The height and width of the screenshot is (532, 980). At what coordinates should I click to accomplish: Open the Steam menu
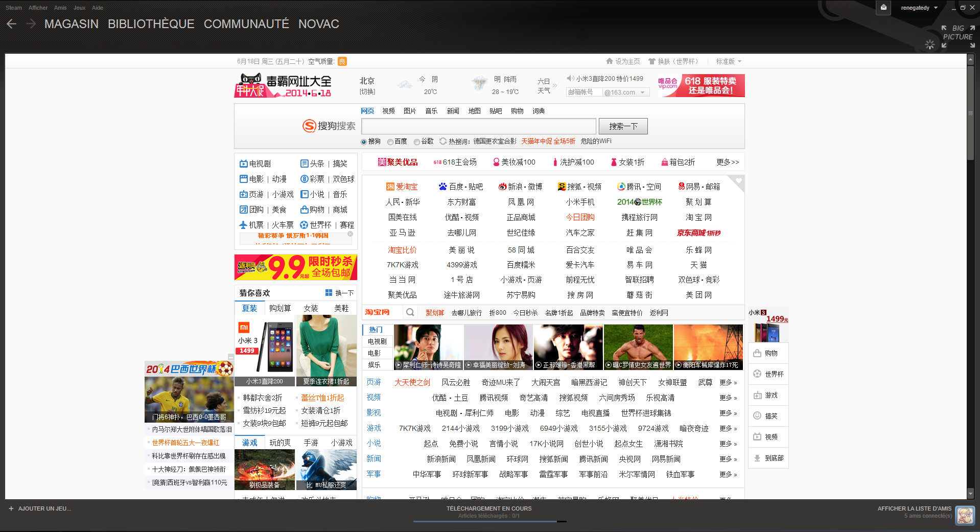(x=14, y=8)
